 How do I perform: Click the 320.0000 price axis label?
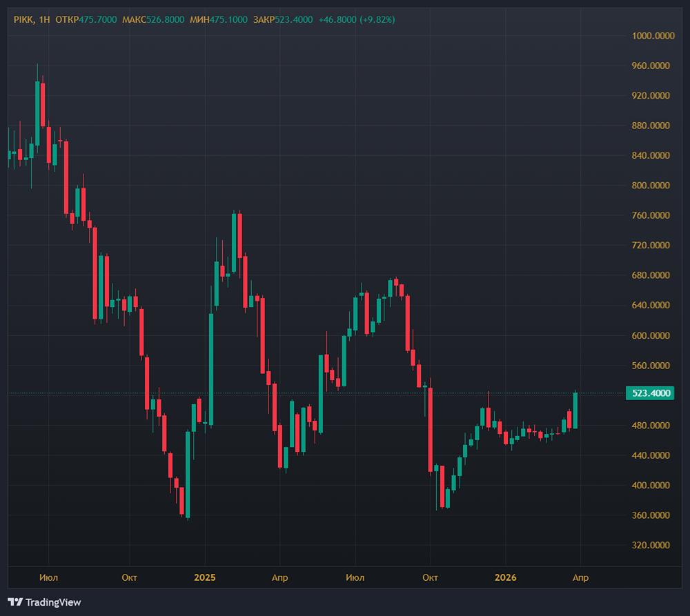pos(651,545)
